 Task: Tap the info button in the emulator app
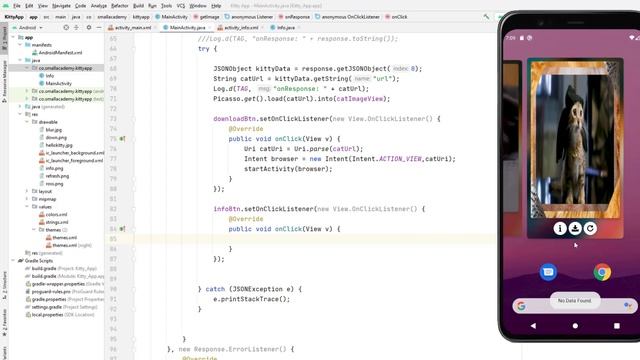560,228
